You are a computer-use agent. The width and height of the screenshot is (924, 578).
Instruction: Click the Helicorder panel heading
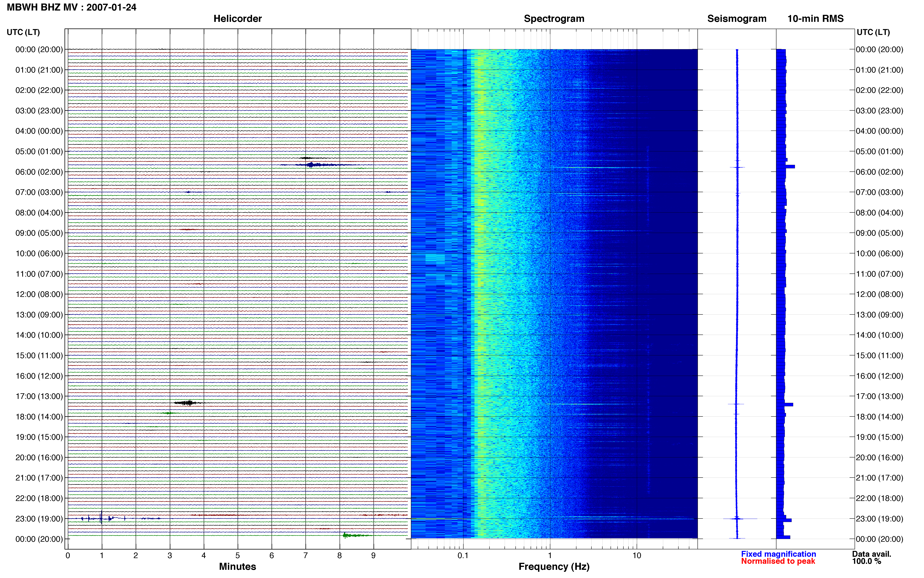click(x=237, y=19)
